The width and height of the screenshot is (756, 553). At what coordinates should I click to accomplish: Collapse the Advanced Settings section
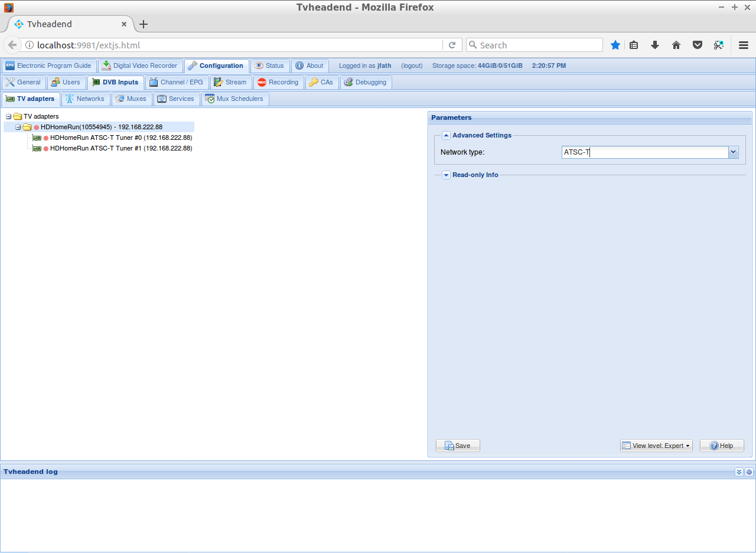[x=447, y=135]
